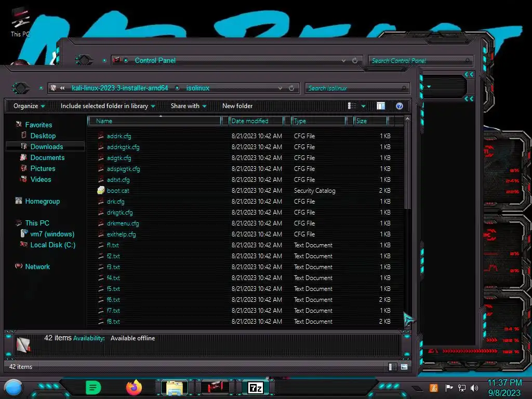The height and width of the screenshot is (399, 532).
Task: Open the More view options dropdown arrow
Action: (x=363, y=106)
